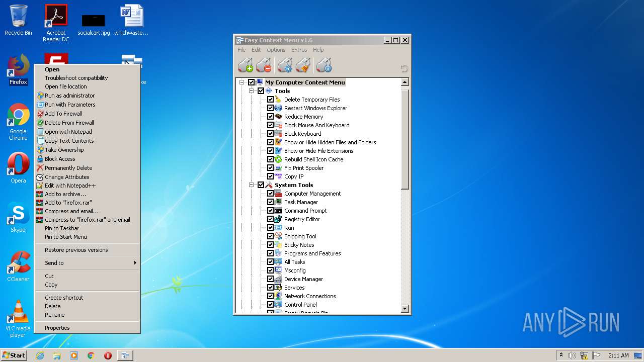Uncheck the Copy IP checkbox

[270, 176]
